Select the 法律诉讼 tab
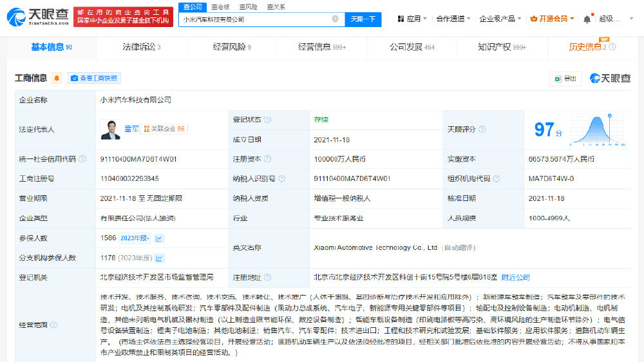The height and width of the screenshot is (362, 644). 141,47
